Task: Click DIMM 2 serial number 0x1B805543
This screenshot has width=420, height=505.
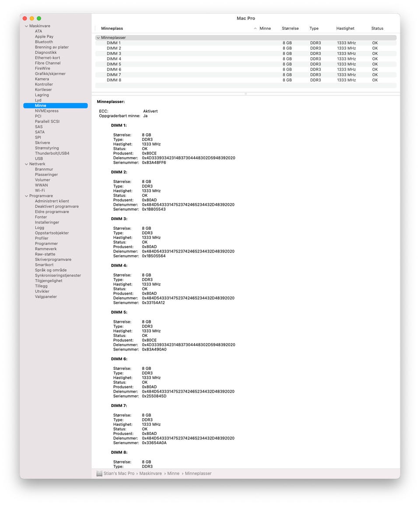Action: tap(154, 210)
